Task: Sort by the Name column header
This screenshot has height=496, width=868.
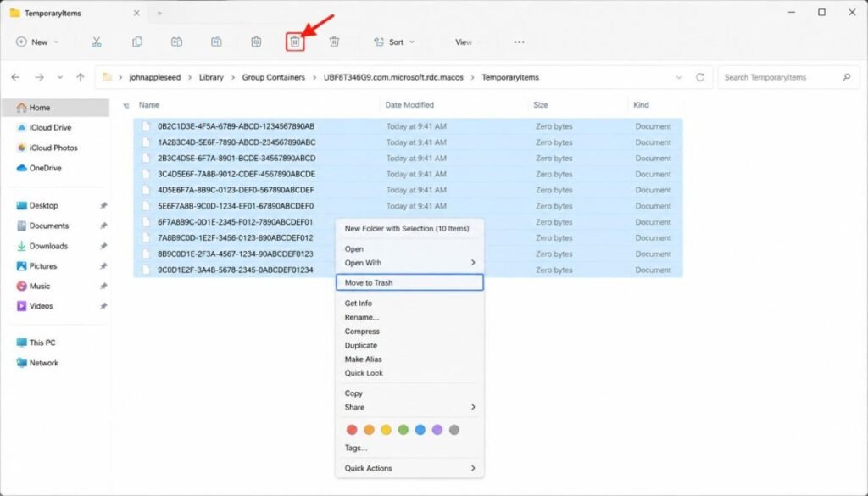Action: (x=149, y=104)
